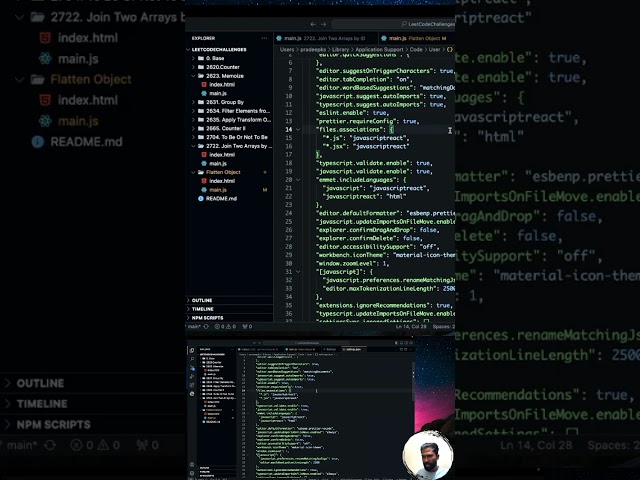Image resolution: width=640 pixels, height=480 pixels.
Task: Click the "prettier.requireConfig" key on line 13
Action: pyautogui.click(x=356, y=121)
